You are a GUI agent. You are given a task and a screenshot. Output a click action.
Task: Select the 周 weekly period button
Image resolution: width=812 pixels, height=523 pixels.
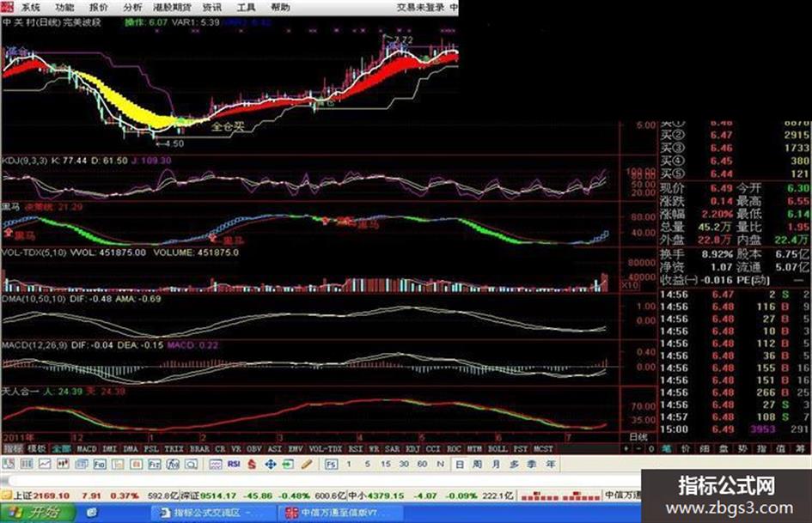[477, 464]
